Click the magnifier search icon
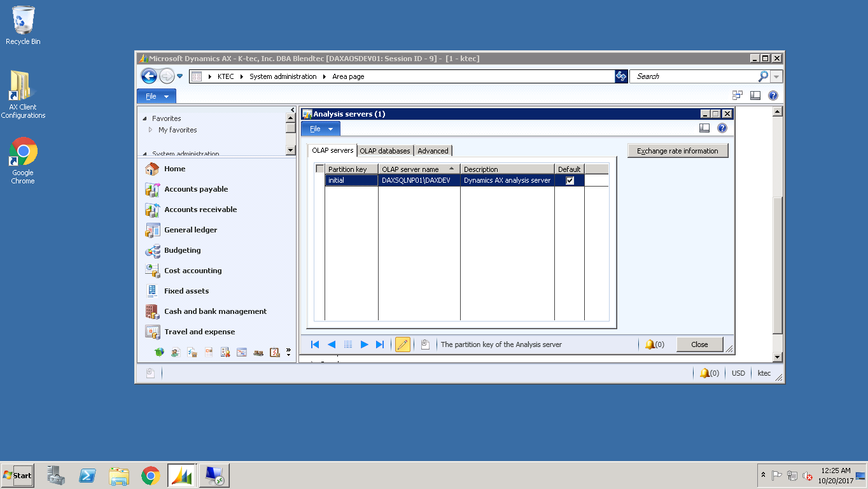The height and width of the screenshot is (489, 868). coord(763,76)
